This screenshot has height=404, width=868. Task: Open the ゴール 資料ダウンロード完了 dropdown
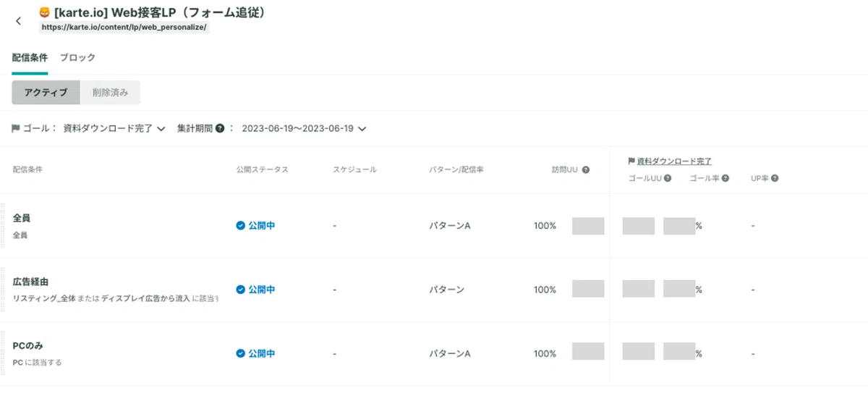(114, 129)
